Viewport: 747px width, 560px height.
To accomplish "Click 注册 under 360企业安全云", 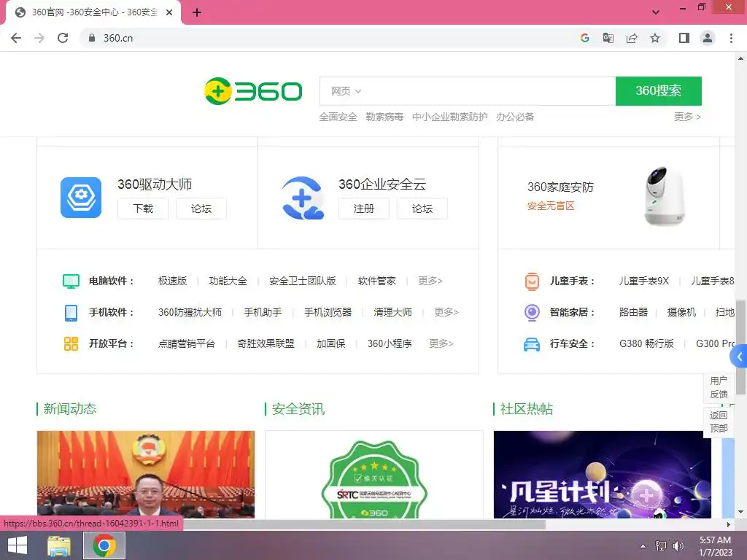I will [x=364, y=209].
